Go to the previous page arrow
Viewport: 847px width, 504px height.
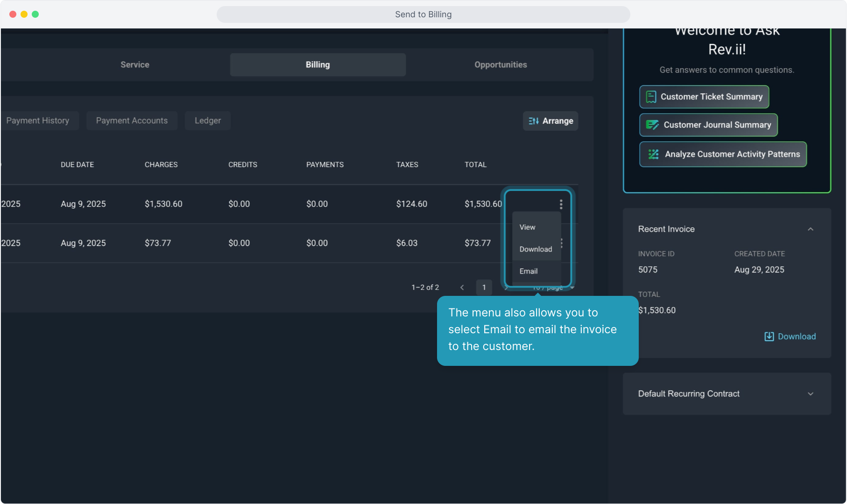click(462, 287)
